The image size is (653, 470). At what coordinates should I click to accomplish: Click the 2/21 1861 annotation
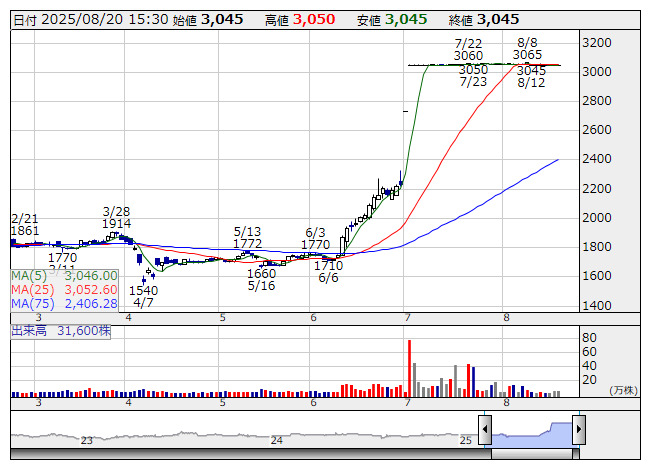[25, 224]
